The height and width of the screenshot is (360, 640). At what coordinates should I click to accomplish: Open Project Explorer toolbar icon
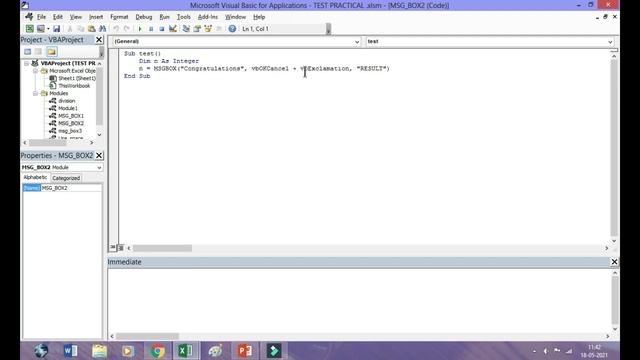186,29
